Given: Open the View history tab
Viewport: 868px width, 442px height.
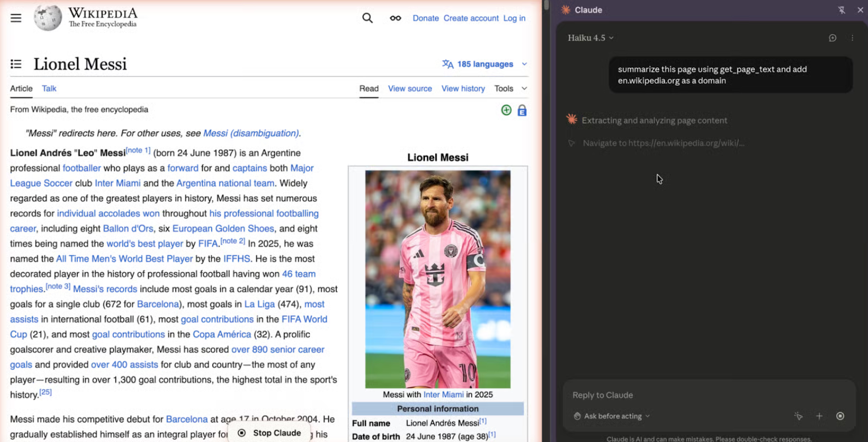Looking at the screenshot, I should [463, 89].
